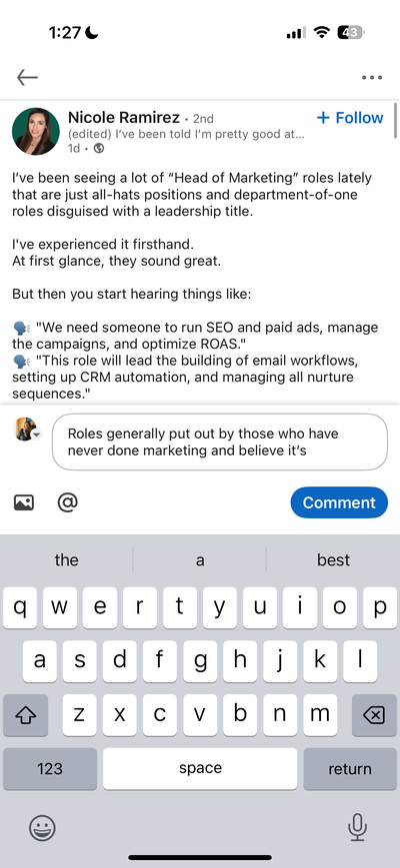This screenshot has width=400, height=868.
Task: Toggle the shift key
Action: [25, 715]
